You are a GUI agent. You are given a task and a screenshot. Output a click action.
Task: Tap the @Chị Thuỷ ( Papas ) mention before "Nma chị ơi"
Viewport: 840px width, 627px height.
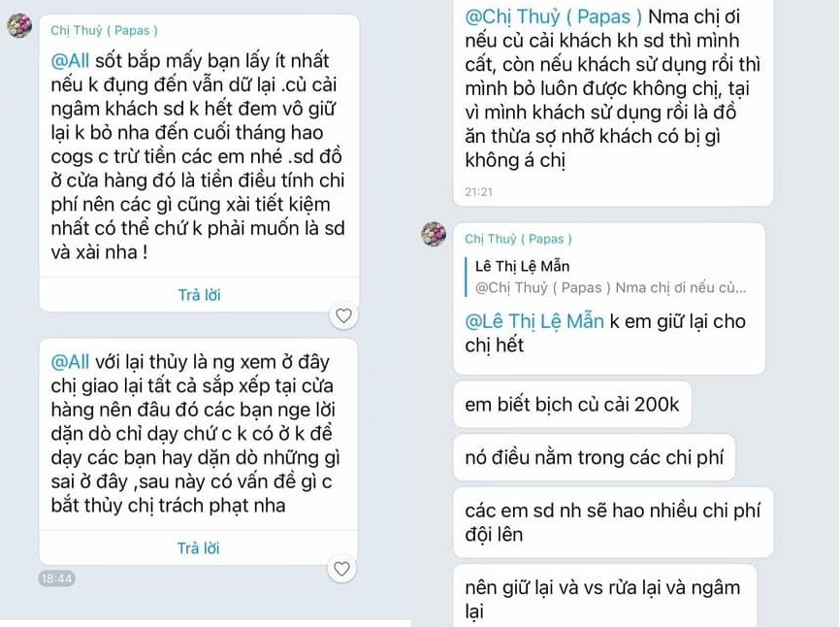pos(554,16)
